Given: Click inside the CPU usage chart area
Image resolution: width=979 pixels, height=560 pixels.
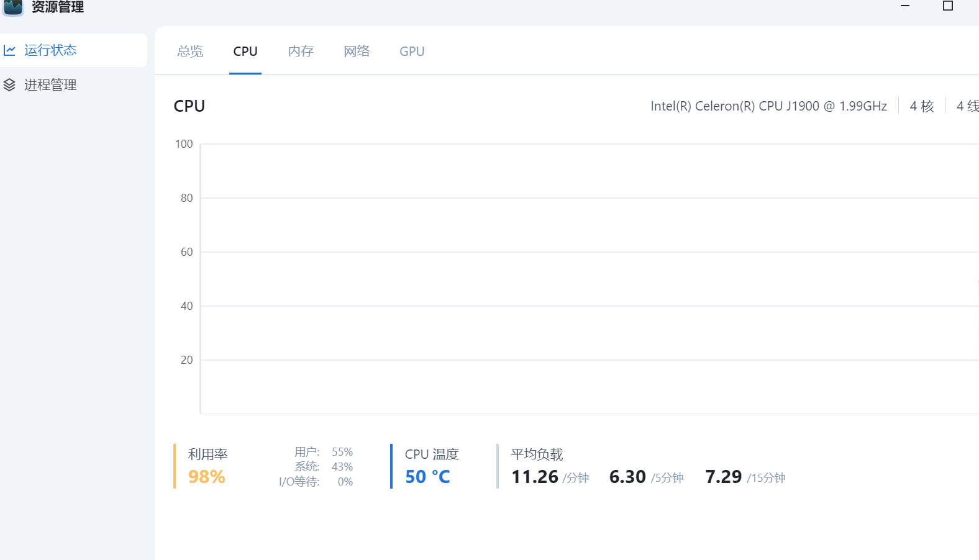Looking at the screenshot, I should [x=584, y=279].
